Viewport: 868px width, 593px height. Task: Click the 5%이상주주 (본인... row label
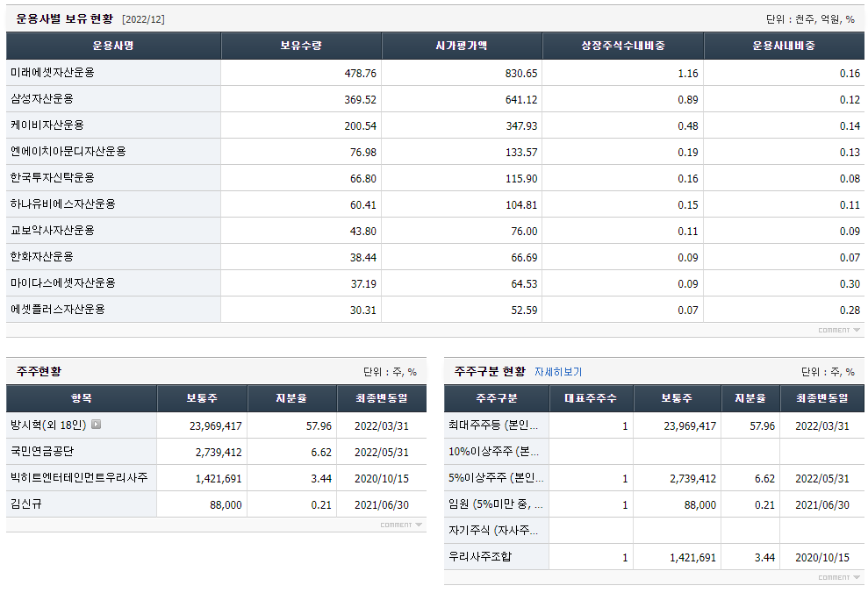click(496, 477)
